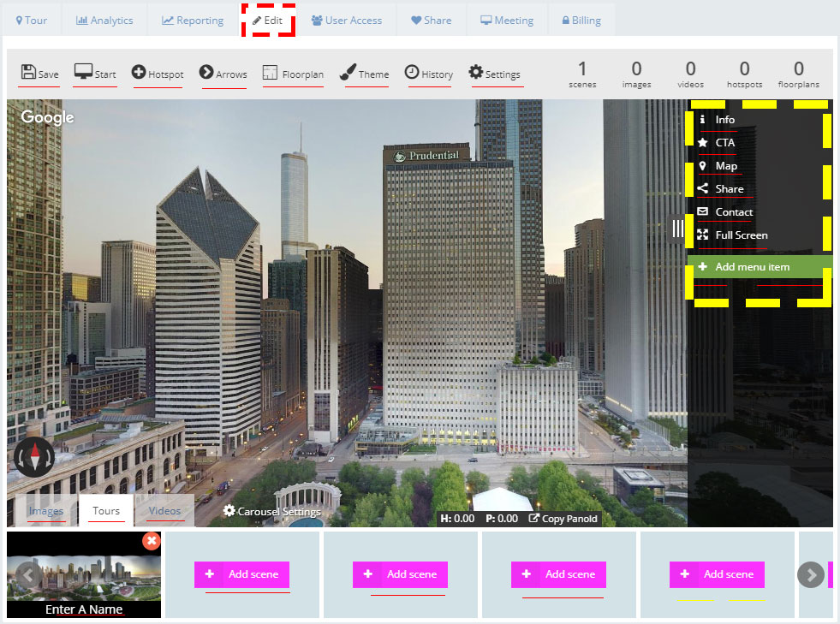Click the third Add scene button
The width and height of the screenshot is (840, 624).
[x=558, y=574]
